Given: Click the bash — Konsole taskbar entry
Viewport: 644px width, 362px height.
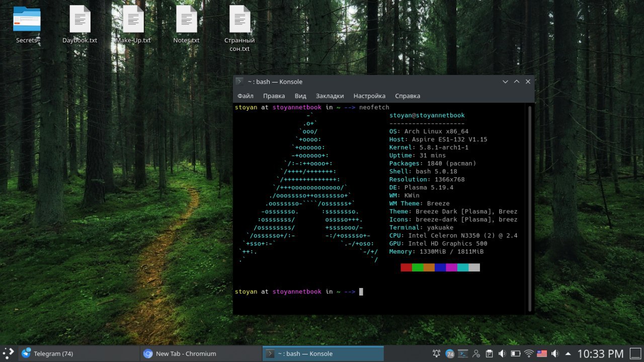Looking at the screenshot, I should tap(323, 353).
